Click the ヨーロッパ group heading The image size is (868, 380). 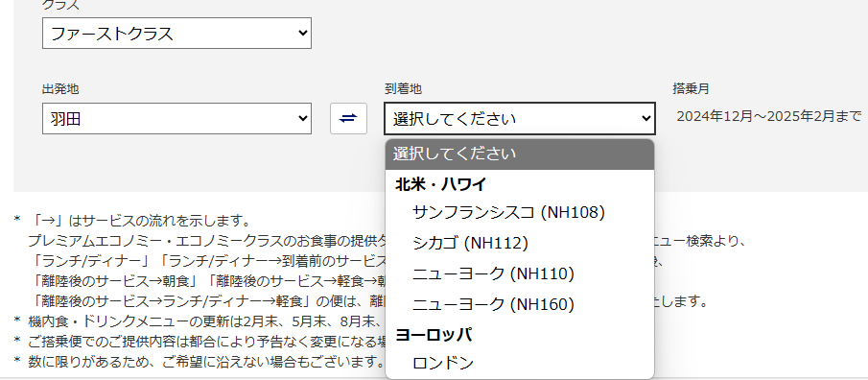[x=434, y=335]
